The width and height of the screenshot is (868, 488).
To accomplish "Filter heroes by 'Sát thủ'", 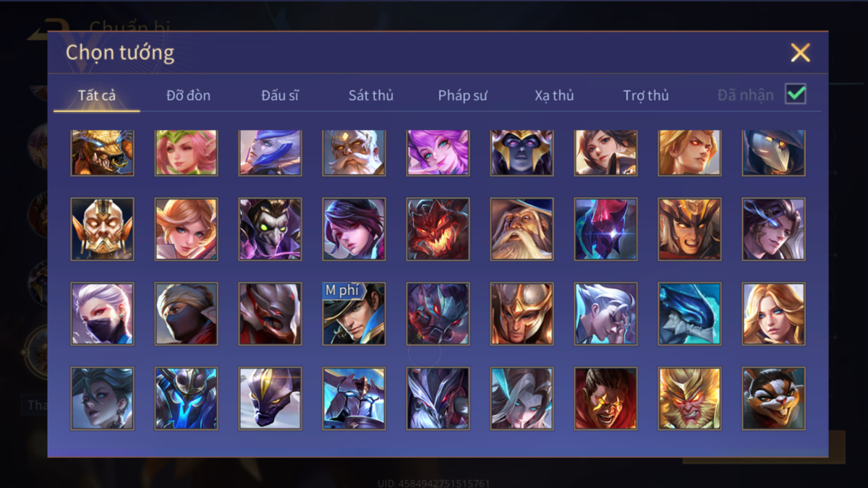I will coord(371,95).
